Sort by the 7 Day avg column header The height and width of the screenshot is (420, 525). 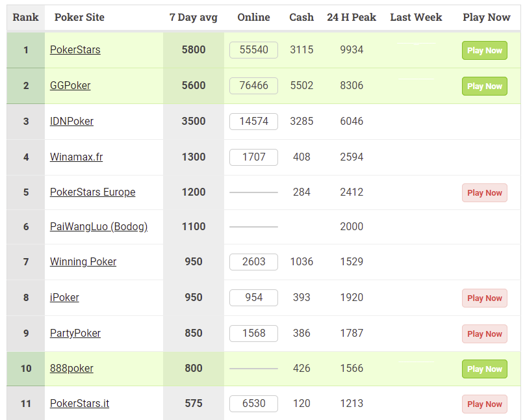(193, 18)
